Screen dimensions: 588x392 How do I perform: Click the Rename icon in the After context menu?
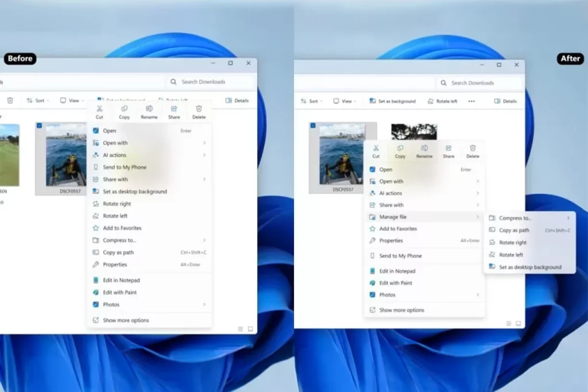[424, 149]
